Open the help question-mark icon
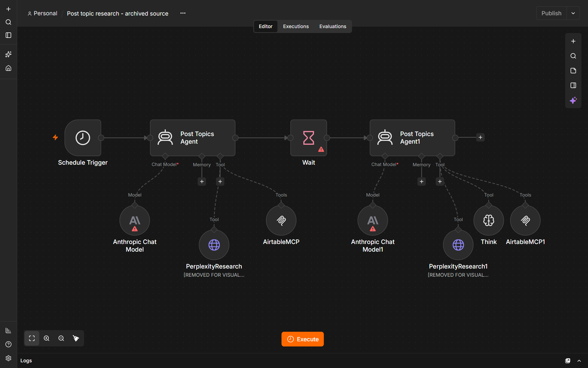The width and height of the screenshot is (588, 368). 8,344
